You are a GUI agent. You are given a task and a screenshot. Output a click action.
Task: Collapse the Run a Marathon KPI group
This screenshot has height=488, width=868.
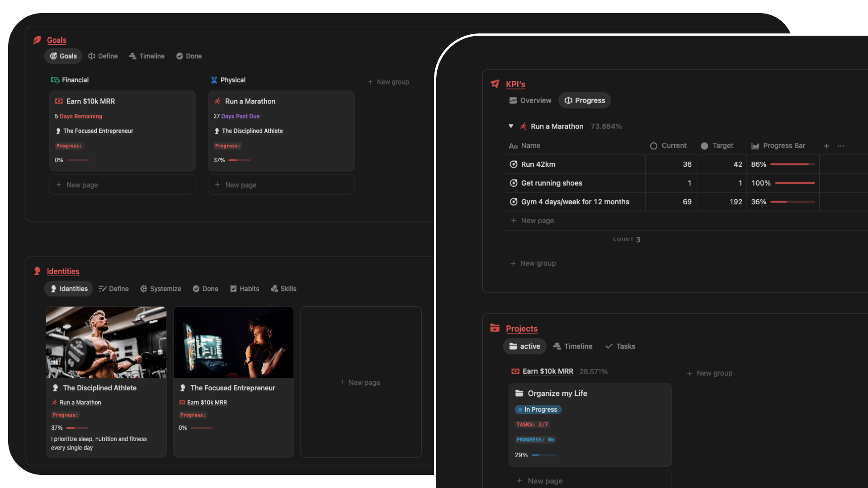511,126
